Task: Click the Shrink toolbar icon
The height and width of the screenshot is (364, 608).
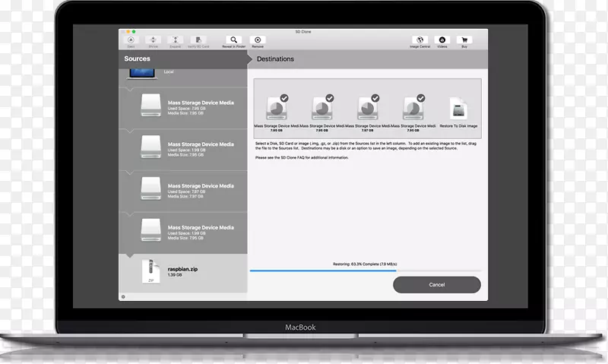Action: 153,40
